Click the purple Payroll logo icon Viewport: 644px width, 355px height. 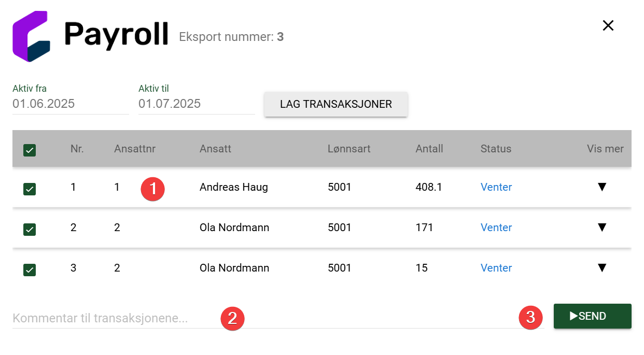(31, 36)
